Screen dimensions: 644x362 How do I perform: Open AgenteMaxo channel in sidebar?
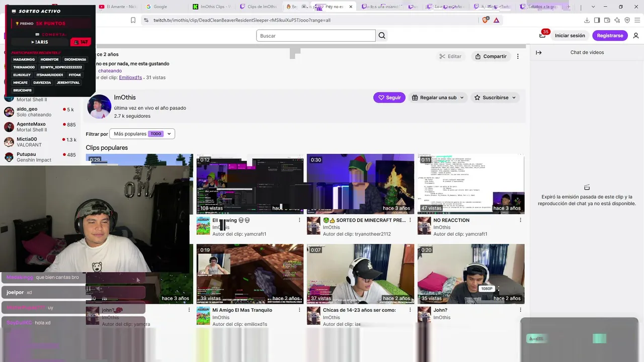(40, 127)
